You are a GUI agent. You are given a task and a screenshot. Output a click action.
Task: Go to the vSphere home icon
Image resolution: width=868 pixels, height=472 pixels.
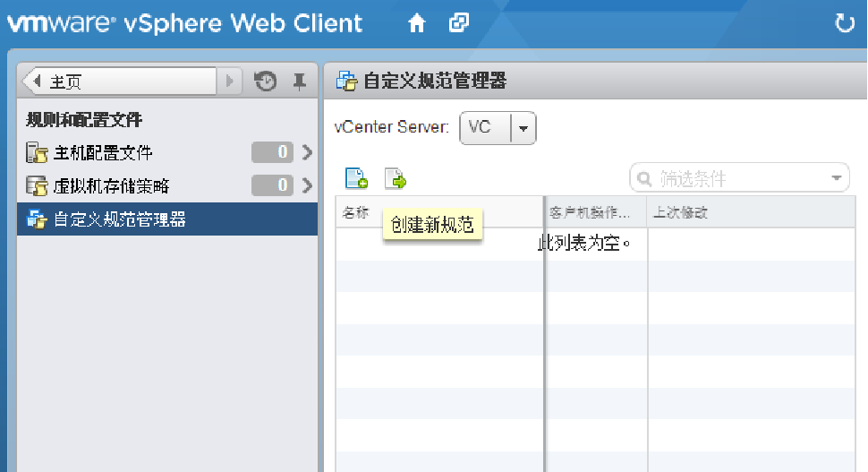point(417,23)
